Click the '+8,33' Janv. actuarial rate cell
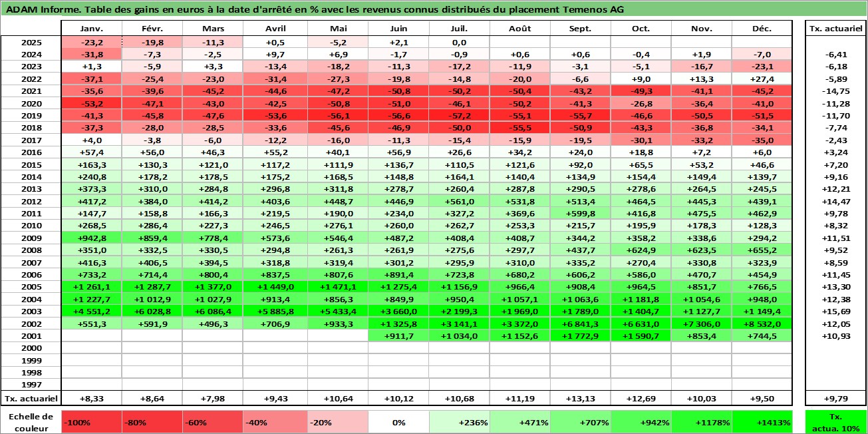This screenshot has height=434, width=868. 91,399
